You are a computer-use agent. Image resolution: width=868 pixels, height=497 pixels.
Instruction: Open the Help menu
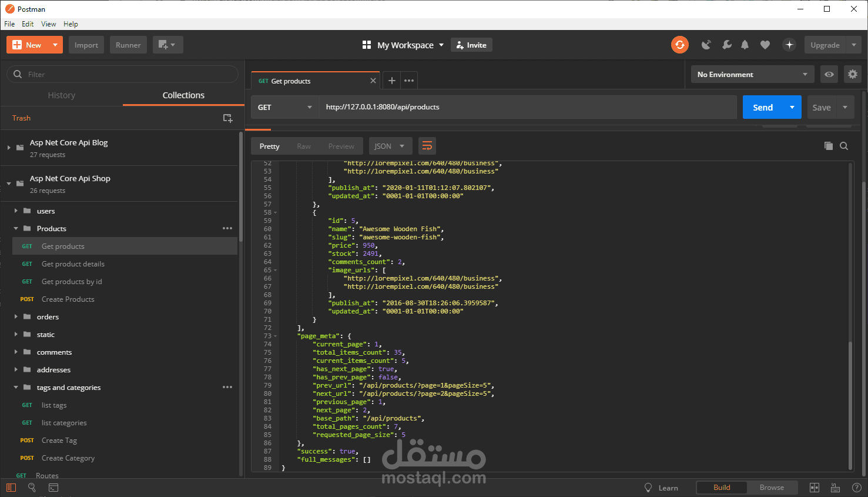tap(71, 24)
